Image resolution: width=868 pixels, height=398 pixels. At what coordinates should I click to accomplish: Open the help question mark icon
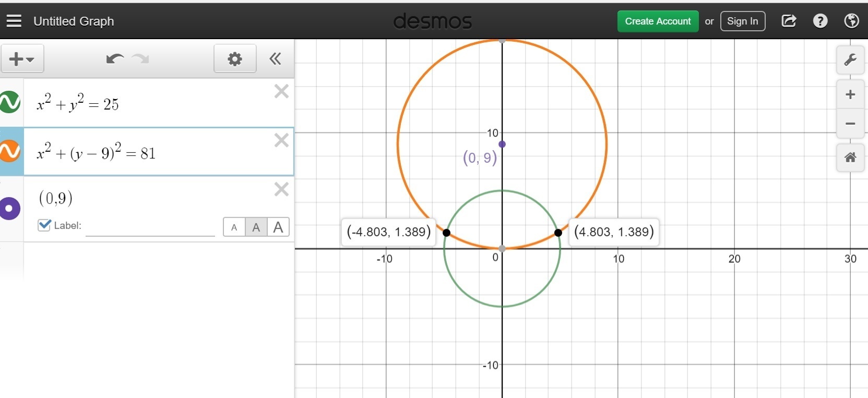coord(820,21)
